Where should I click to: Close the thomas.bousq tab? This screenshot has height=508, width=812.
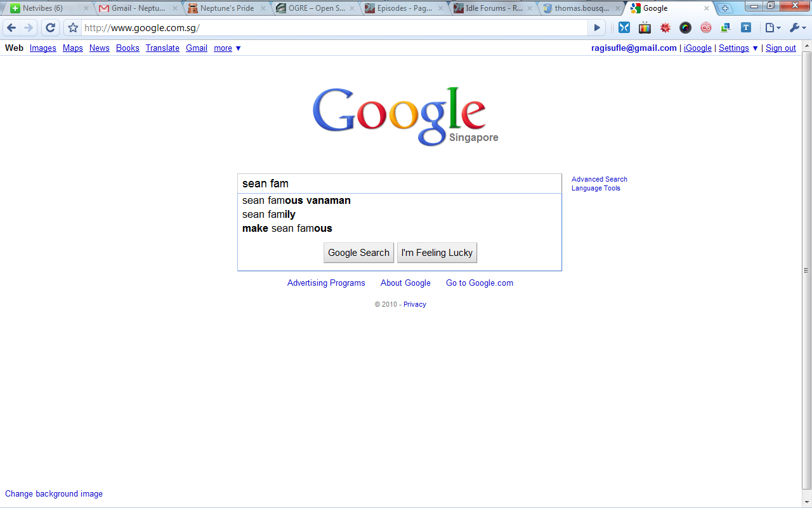[x=619, y=9]
